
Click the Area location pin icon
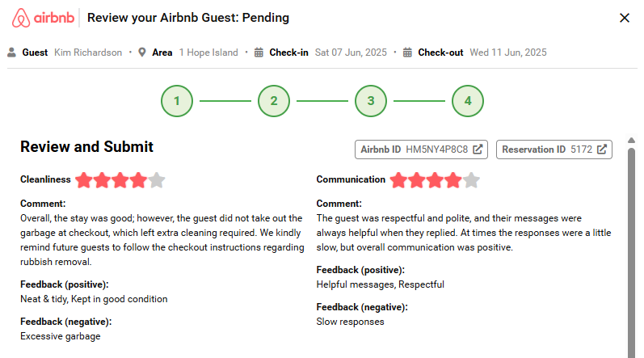tap(142, 53)
